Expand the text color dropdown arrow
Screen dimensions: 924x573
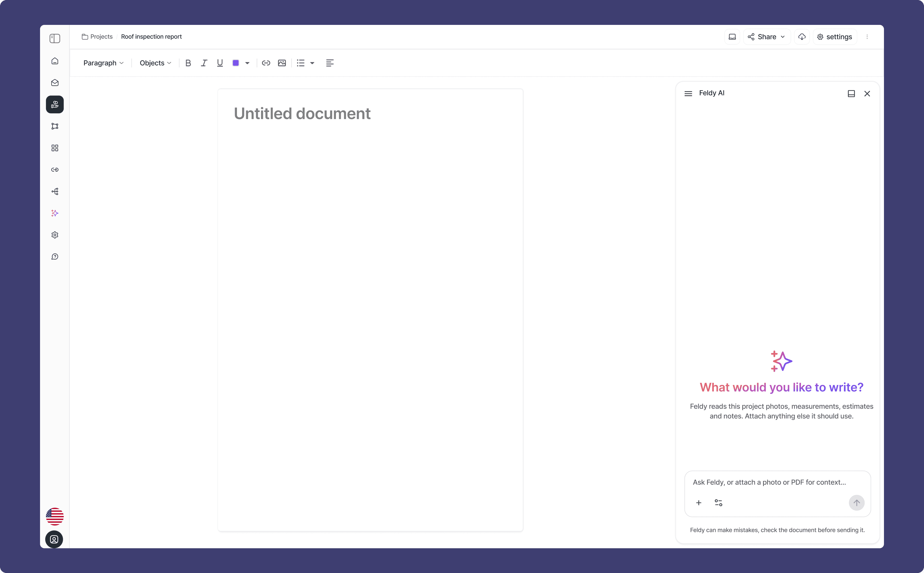[247, 63]
